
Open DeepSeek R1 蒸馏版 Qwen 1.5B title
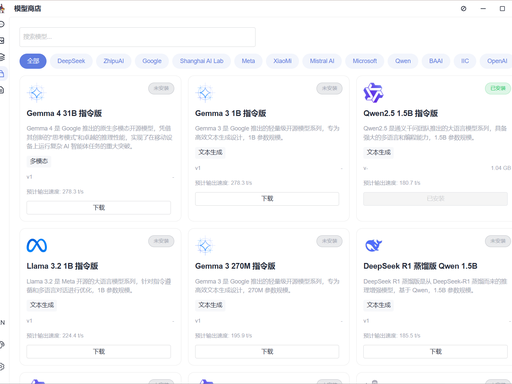[x=420, y=266]
